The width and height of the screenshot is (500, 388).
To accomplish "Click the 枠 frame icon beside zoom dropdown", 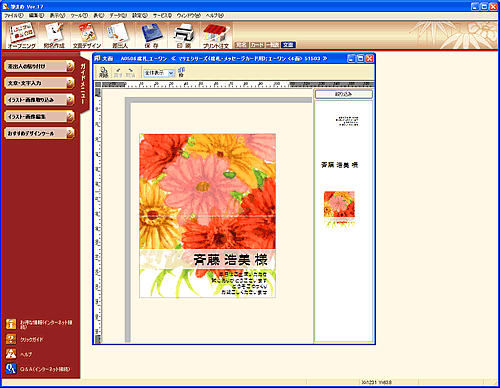I will (181, 72).
